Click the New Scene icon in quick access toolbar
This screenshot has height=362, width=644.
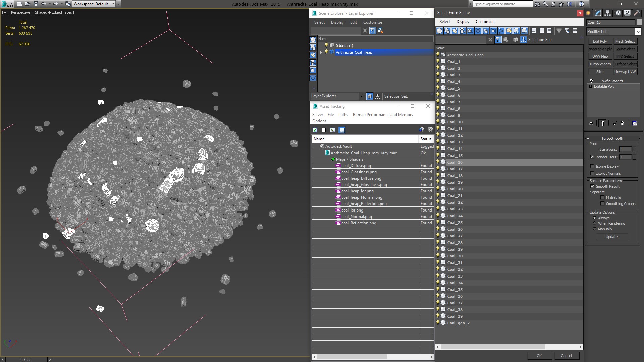19,4
